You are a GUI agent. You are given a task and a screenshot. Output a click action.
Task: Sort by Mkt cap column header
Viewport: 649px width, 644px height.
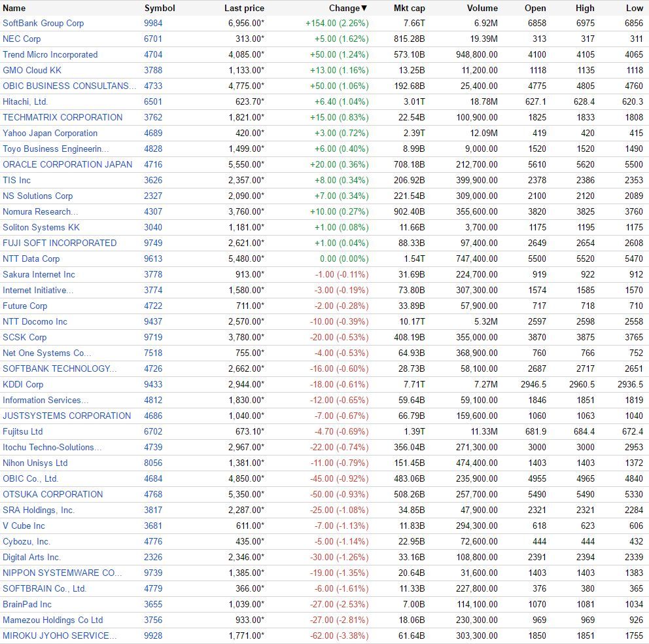pyautogui.click(x=410, y=8)
